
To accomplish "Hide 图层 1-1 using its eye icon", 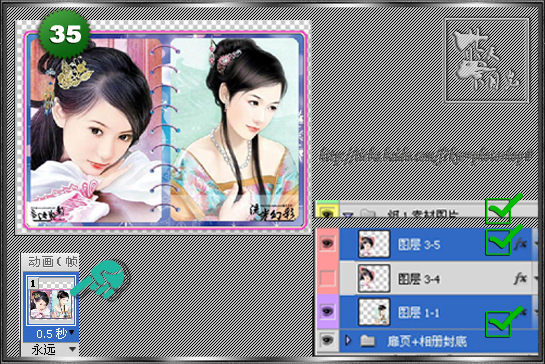I will click(x=327, y=312).
